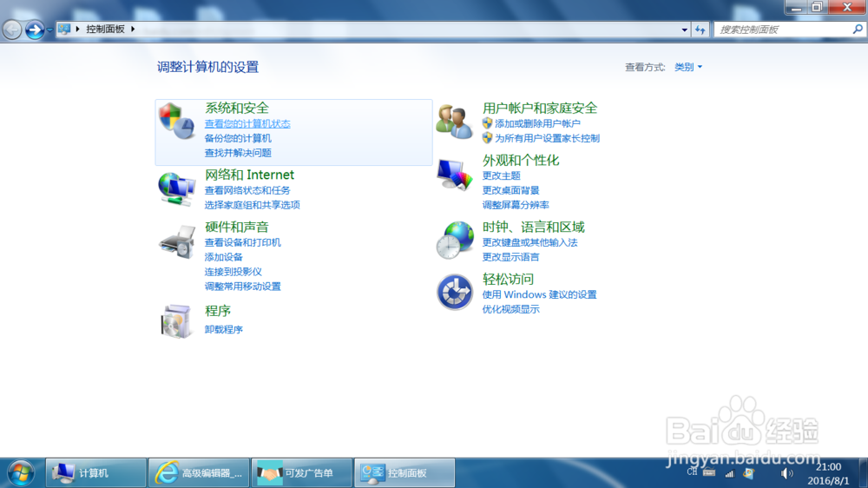Expand the address bar history dropdown arrow
868x488 pixels.
coord(685,30)
